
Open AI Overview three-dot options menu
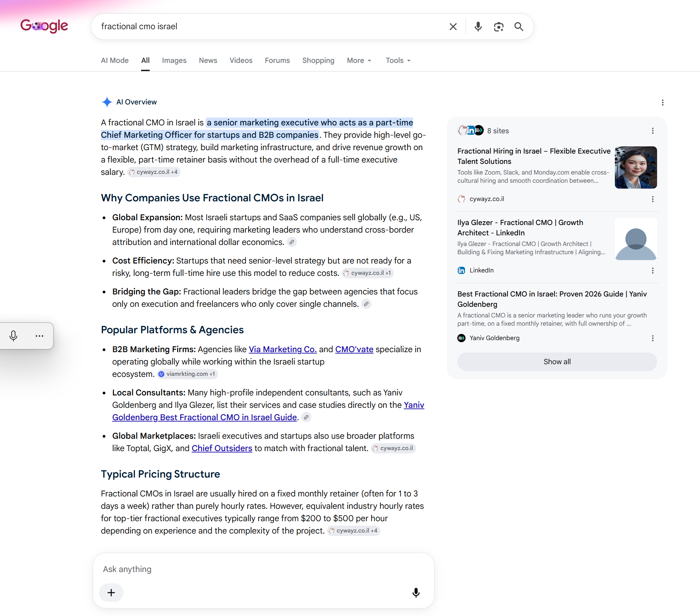pos(663,102)
